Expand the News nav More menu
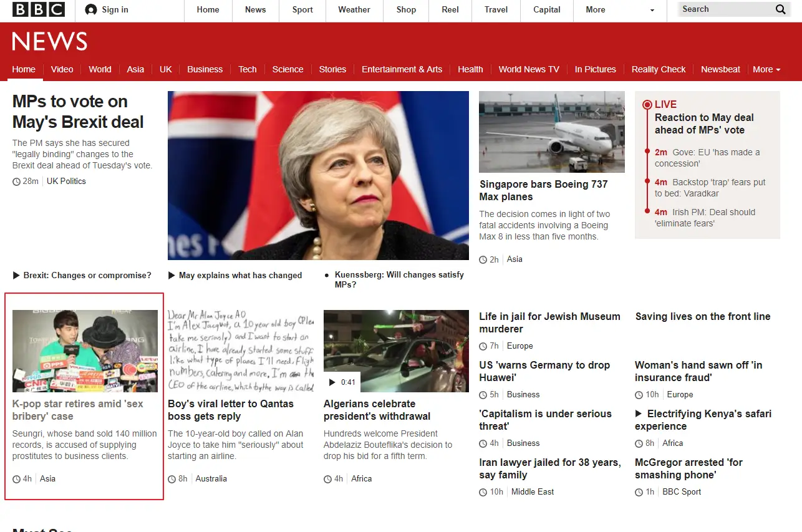Viewport: 802px width, 532px height. pos(766,69)
